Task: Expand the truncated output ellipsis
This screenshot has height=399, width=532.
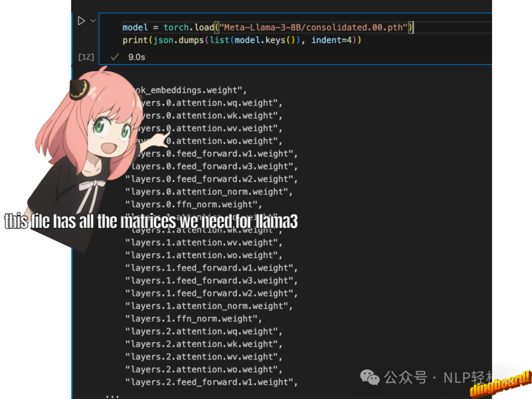Action: click(112, 396)
